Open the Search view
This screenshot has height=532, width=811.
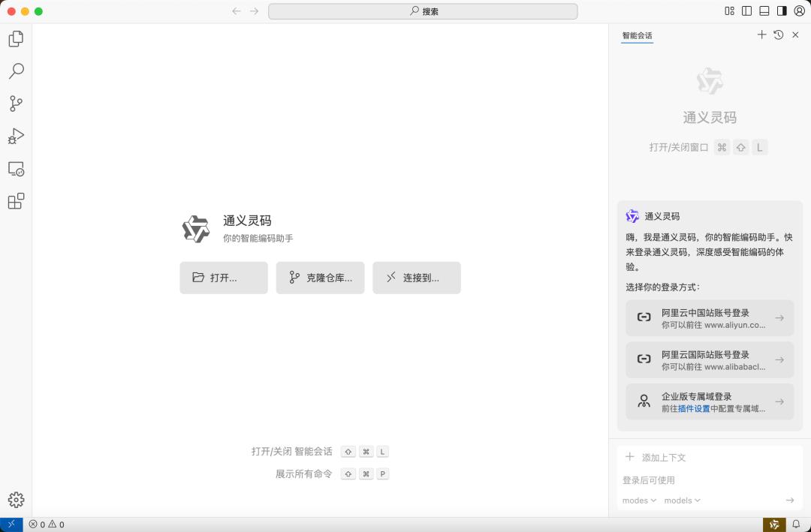pyautogui.click(x=16, y=71)
